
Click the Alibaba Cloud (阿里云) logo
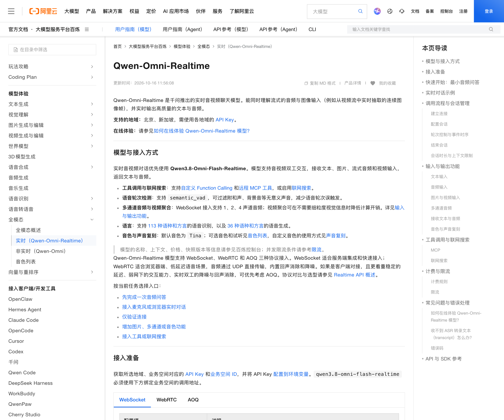[x=43, y=11]
